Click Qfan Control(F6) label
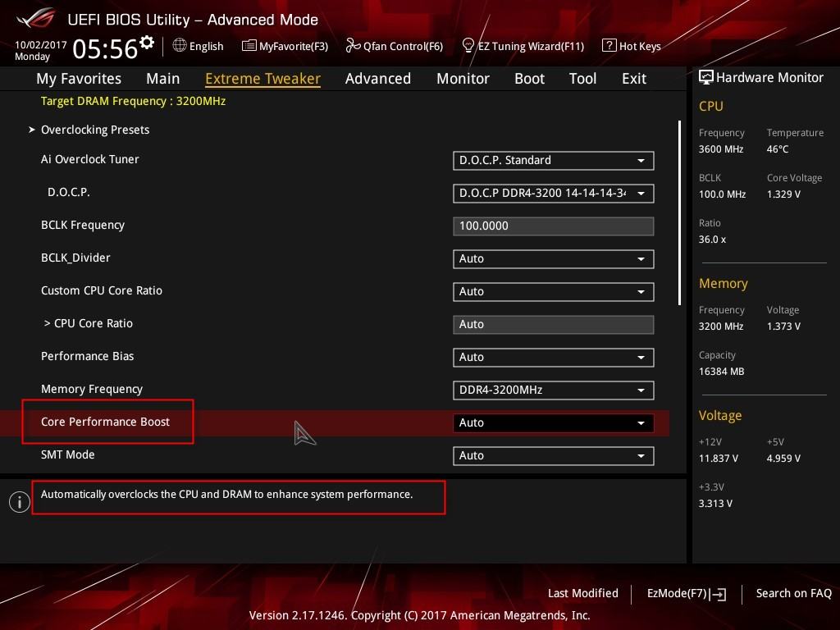The height and width of the screenshot is (630, 840). (403, 47)
